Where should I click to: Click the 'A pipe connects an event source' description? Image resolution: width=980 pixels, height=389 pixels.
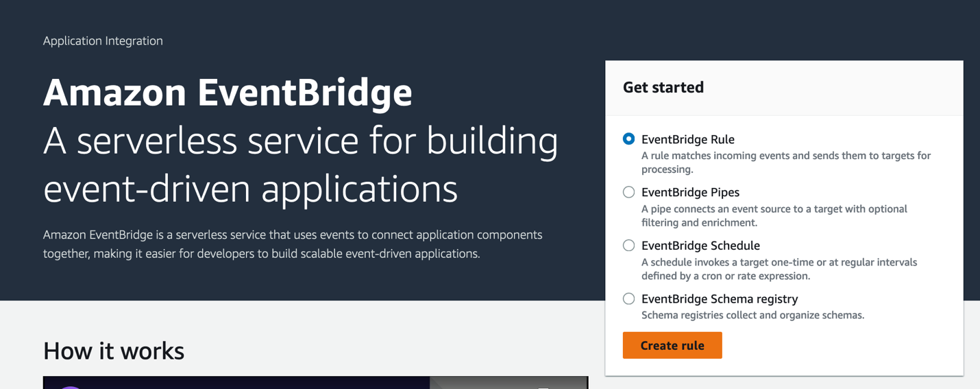point(774,215)
